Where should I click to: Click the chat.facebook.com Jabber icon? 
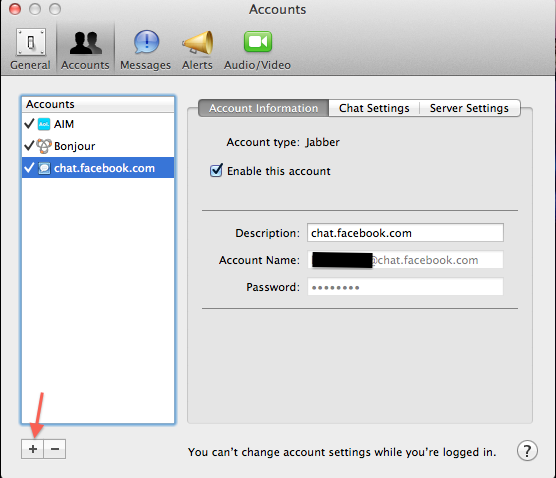tap(44, 168)
